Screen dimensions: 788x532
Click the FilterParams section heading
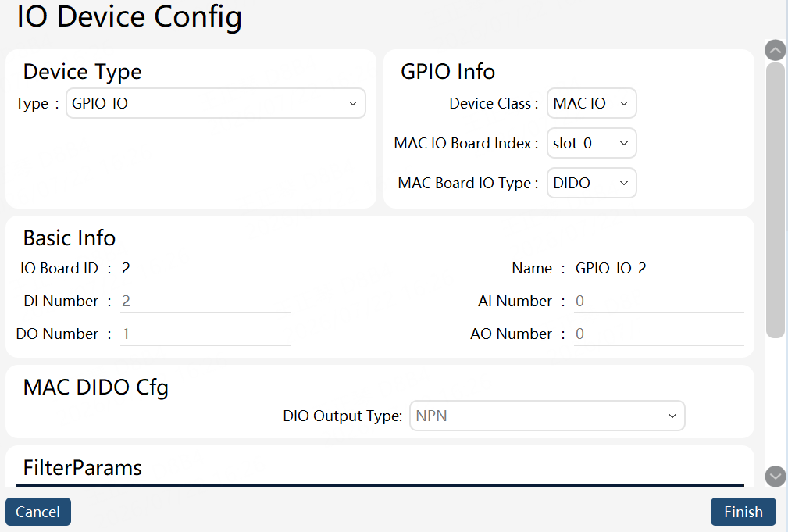tap(83, 468)
